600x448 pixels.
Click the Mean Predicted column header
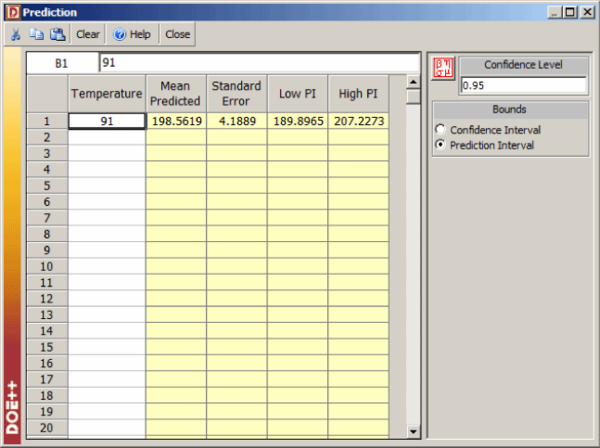click(x=176, y=93)
